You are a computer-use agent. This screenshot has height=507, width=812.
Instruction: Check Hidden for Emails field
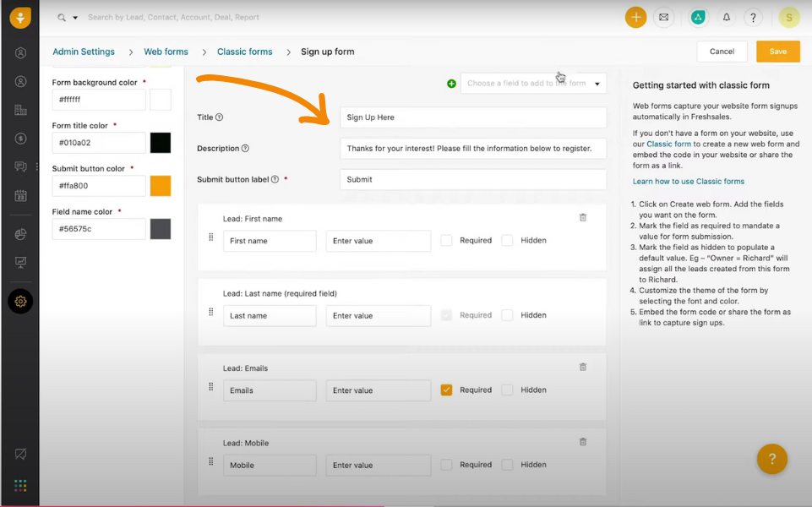tap(508, 390)
